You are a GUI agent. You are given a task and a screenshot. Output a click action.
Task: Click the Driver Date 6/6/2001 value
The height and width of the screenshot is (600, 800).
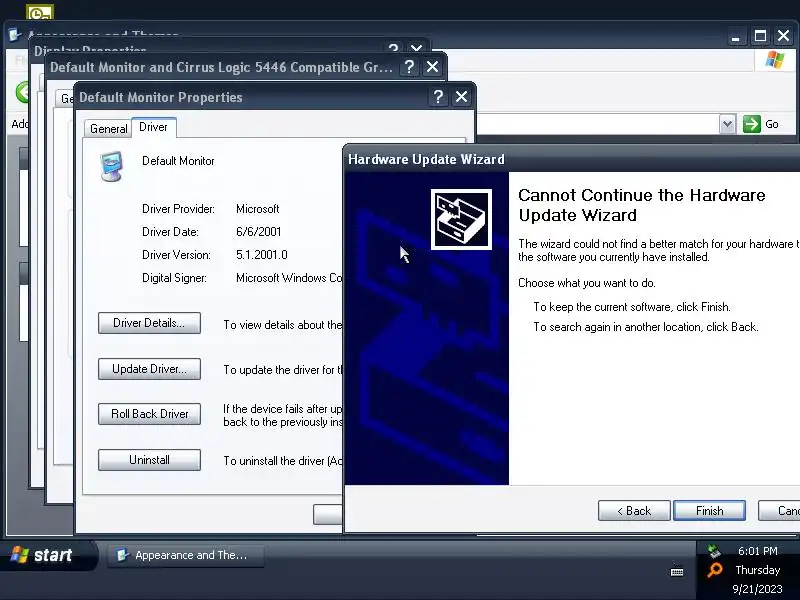(x=259, y=232)
